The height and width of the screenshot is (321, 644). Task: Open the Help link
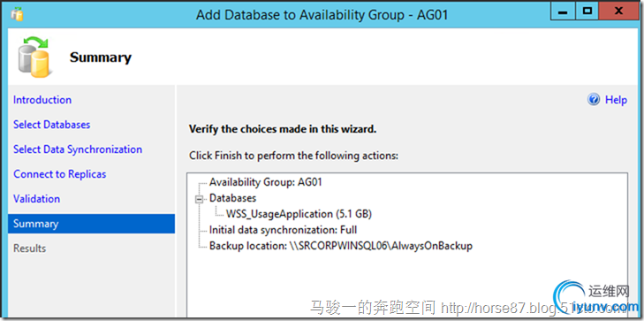pyautogui.click(x=616, y=100)
